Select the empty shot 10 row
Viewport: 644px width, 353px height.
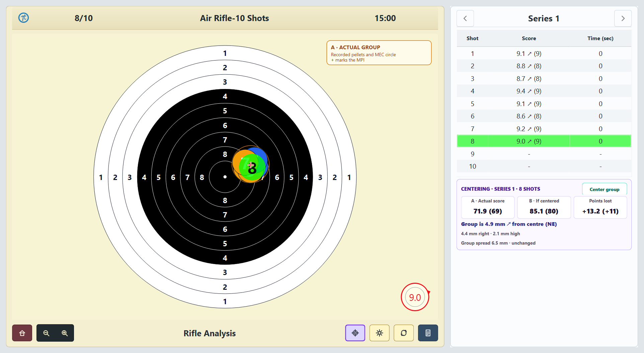(x=544, y=166)
